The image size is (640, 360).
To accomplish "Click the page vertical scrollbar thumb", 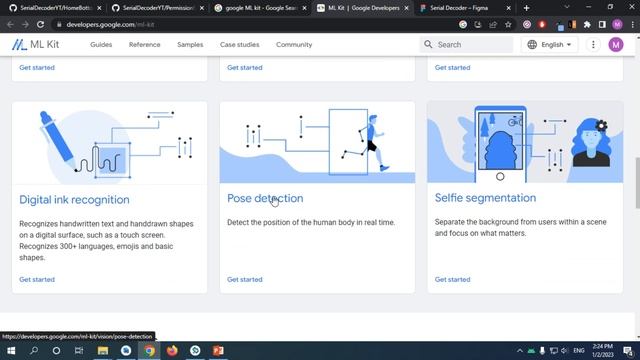I will click(637, 182).
